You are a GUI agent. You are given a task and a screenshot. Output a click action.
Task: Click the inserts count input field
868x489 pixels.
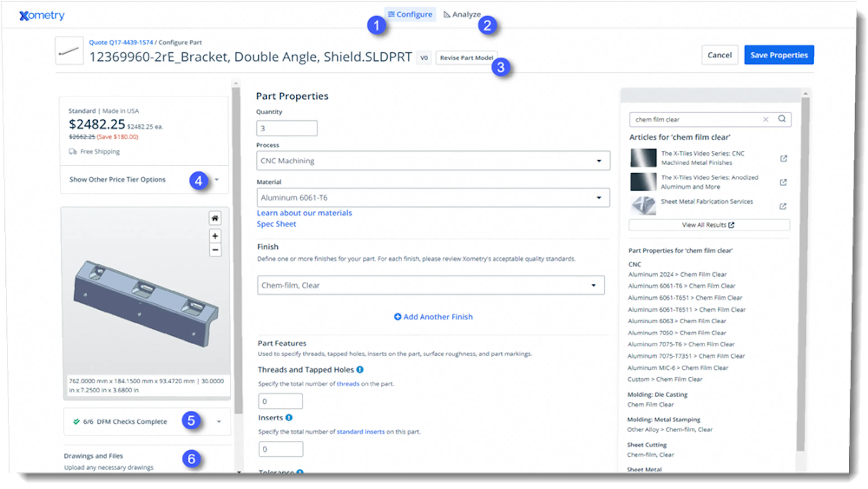281,449
